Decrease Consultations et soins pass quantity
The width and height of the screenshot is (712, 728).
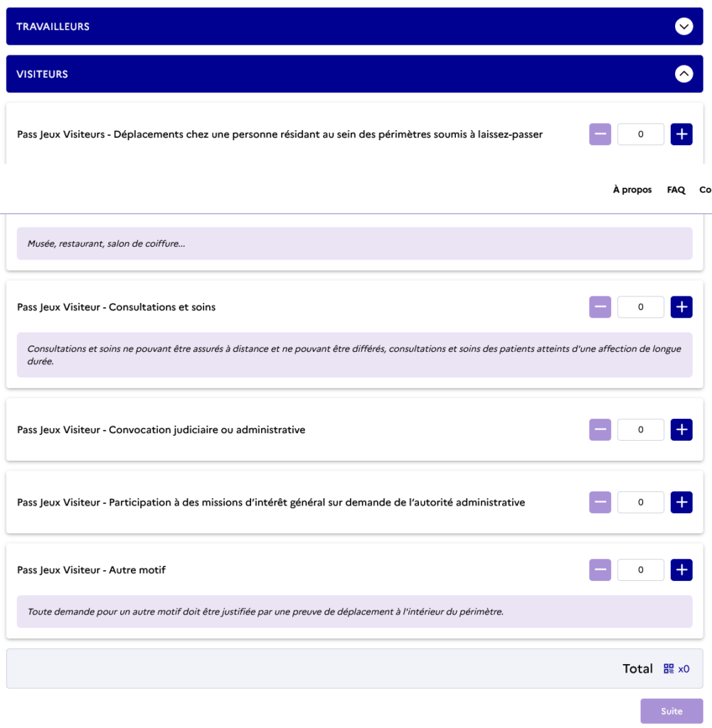click(x=600, y=307)
